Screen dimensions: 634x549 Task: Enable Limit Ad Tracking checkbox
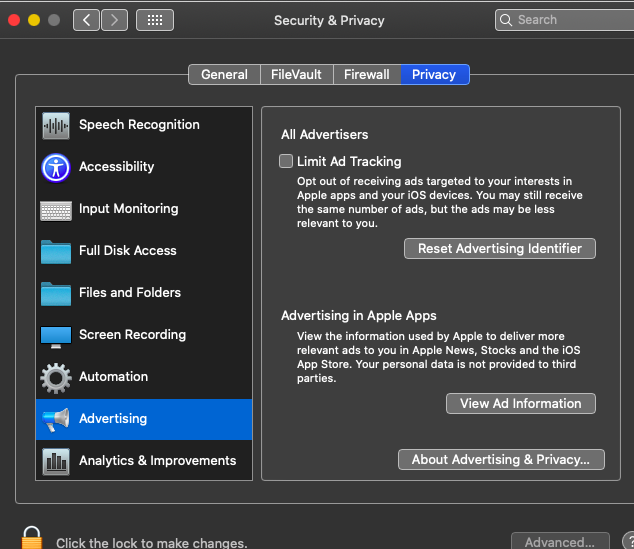(x=286, y=161)
